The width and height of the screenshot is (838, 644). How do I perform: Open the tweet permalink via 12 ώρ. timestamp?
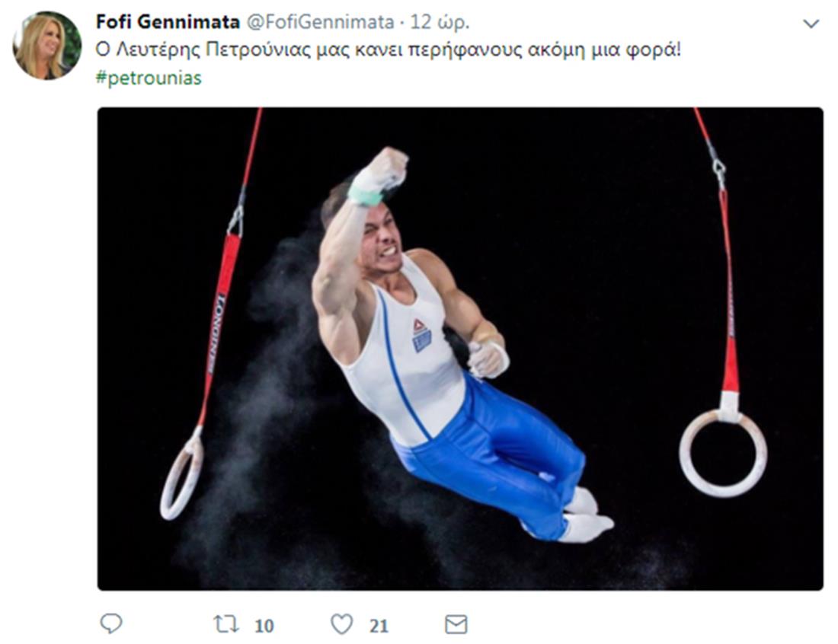440,22
